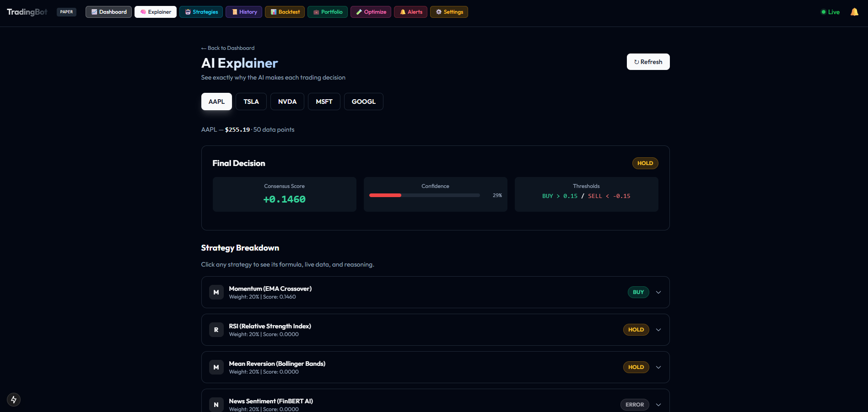Image resolution: width=868 pixels, height=412 pixels.
Task: Open the Settings gear in the navbar
Action: pos(449,11)
